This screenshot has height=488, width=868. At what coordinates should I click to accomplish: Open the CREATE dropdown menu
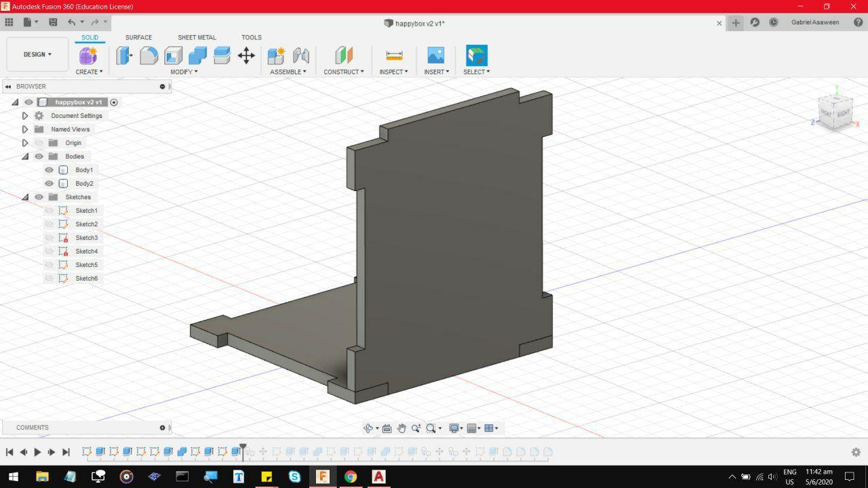(x=89, y=72)
